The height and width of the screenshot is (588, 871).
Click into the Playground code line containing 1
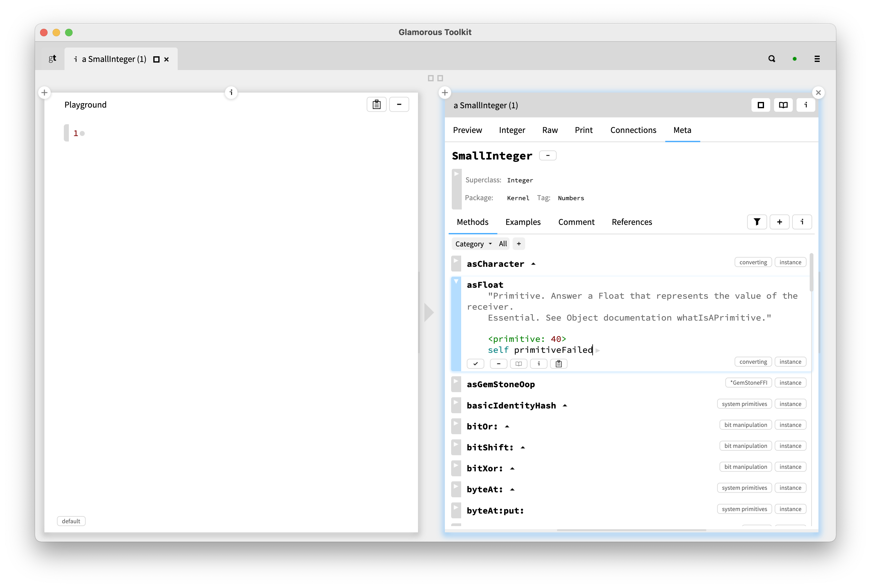pos(76,133)
